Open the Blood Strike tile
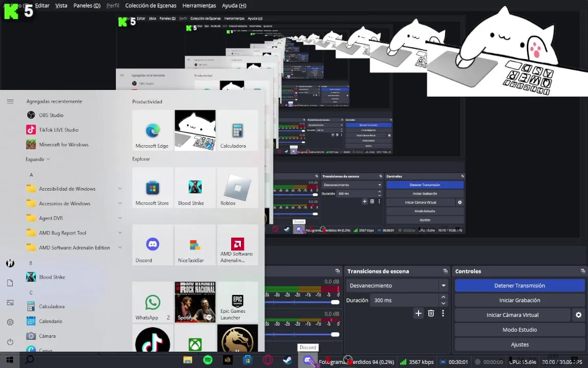 point(195,188)
